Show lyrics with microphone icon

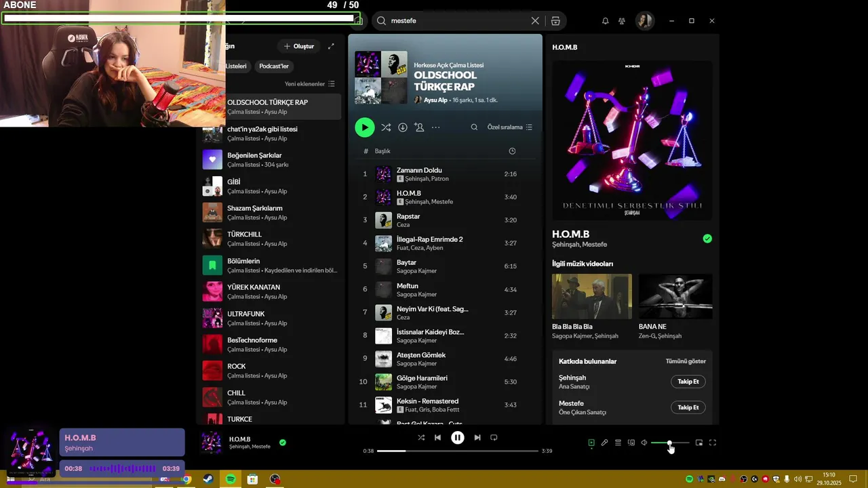(x=604, y=443)
